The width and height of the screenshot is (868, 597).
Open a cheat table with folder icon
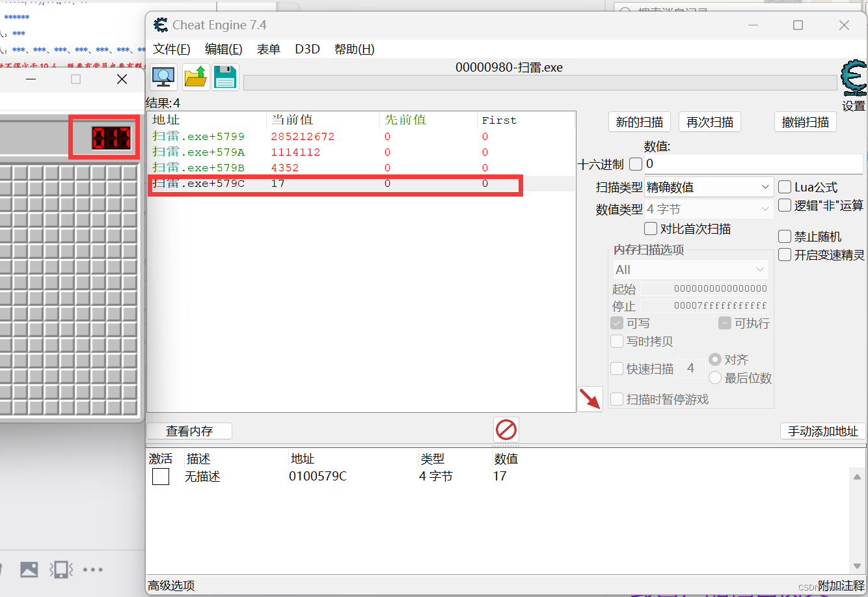[x=195, y=77]
